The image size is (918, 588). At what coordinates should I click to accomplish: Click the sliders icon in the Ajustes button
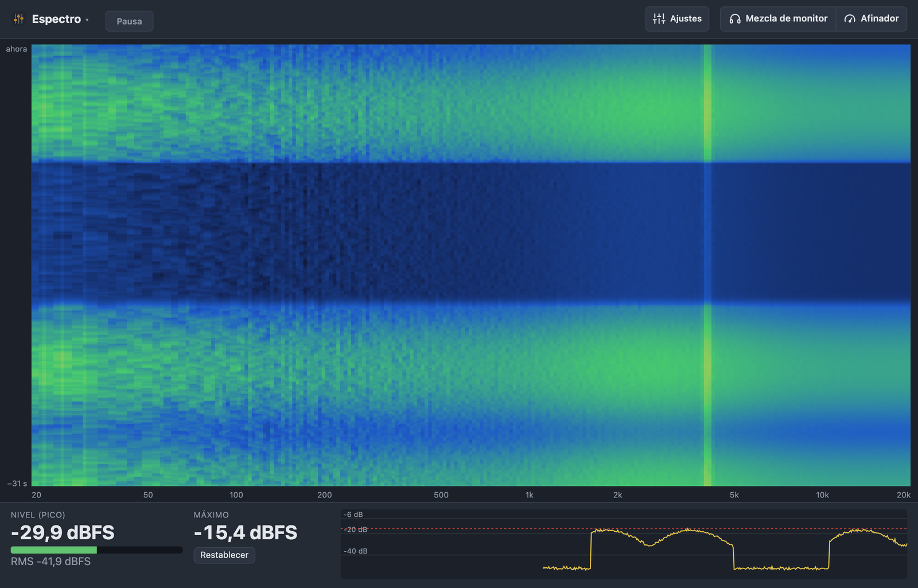(659, 19)
